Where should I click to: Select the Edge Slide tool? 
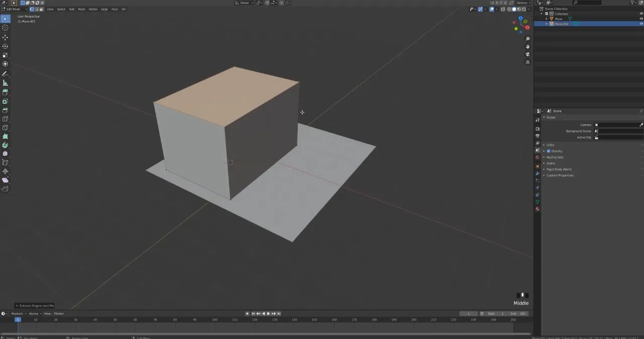pyautogui.click(x=5, y=162)
